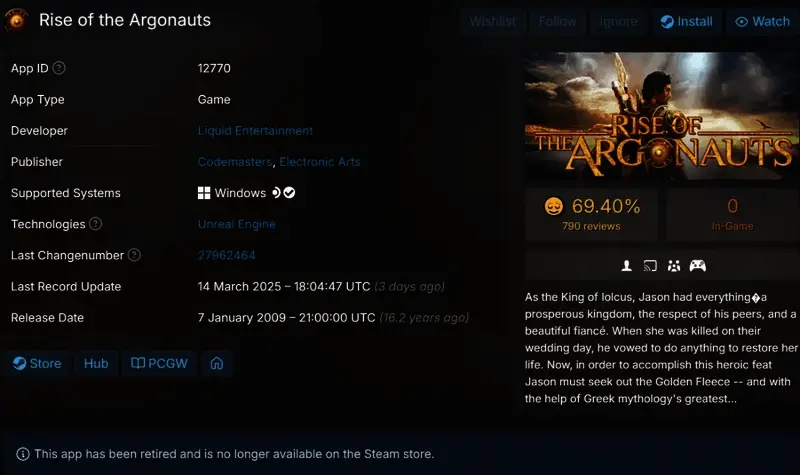Image resolution: width=800 pixels, height=475 pixels.
Task: Click the remote play cast icon
Action: click(x=650, y=266)
